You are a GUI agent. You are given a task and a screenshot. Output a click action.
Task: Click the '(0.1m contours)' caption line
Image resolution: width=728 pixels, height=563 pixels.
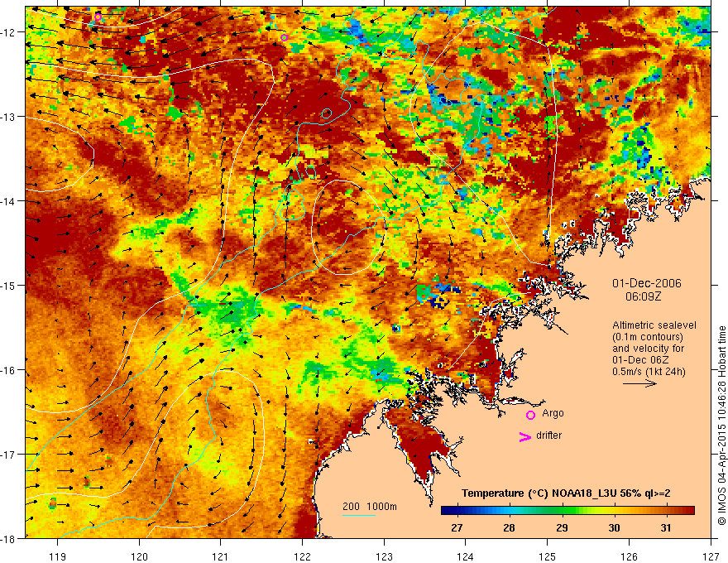tap(648, 337)
